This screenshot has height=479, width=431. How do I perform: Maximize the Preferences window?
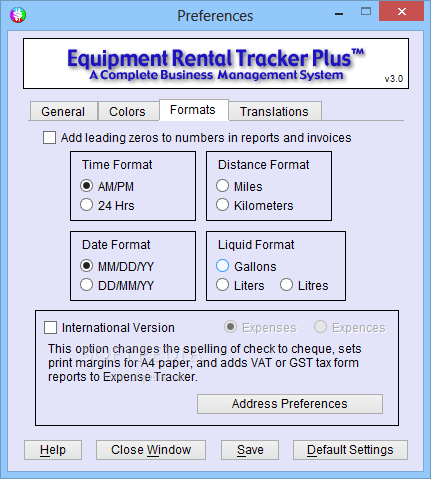click(x=366, y=12)
